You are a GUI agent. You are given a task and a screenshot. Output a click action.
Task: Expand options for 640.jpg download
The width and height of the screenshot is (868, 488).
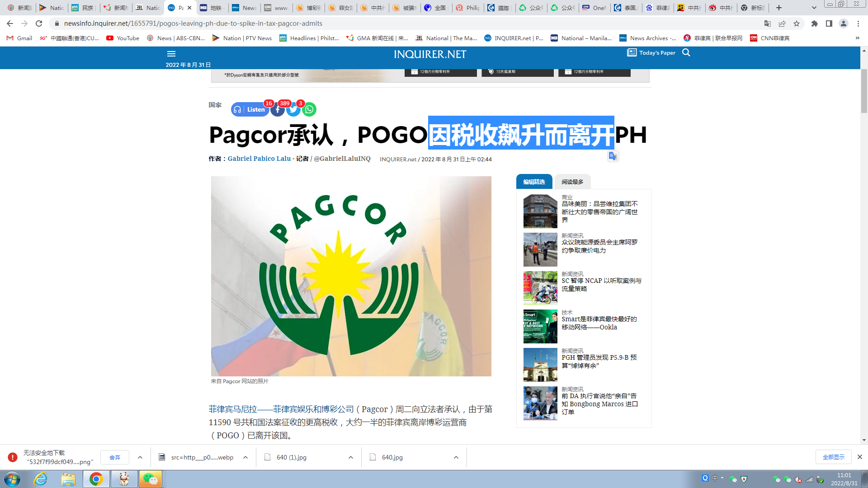[x=456, y=457]
